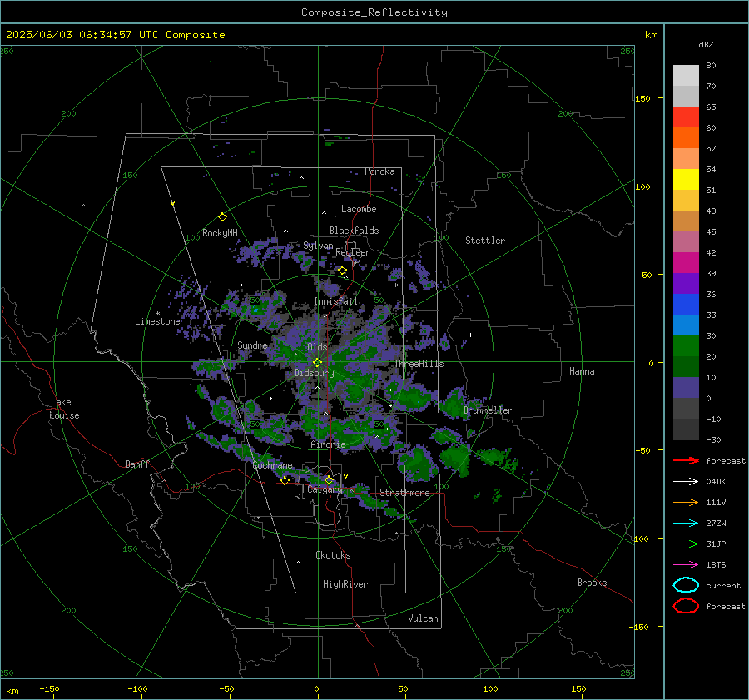Click the Stettler town label

pyautogui.click(x=485, y=241)
